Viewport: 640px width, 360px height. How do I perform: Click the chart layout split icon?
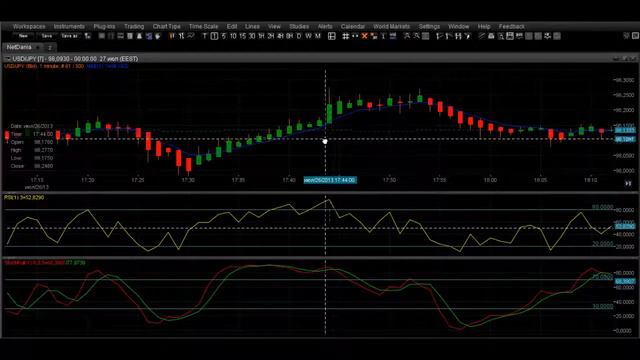(x=331, y=36)
